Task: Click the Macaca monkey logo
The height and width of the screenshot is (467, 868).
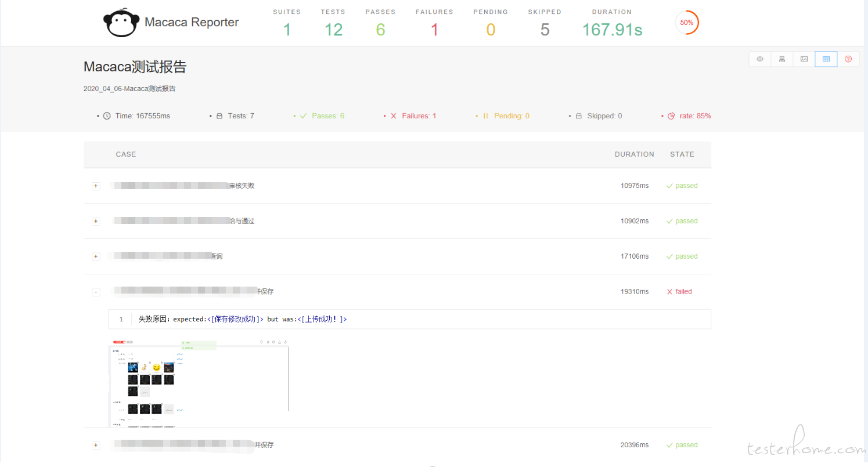Action: click(x=121, y=24)
